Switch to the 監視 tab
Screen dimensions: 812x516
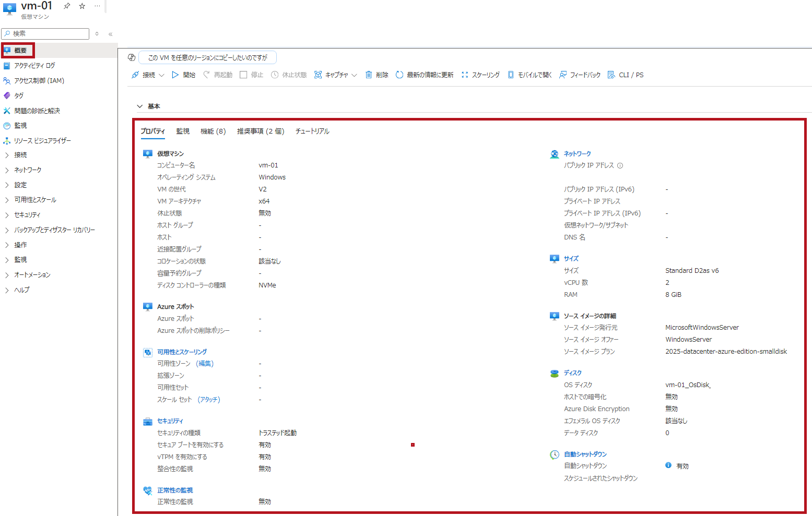coord(183,131)
